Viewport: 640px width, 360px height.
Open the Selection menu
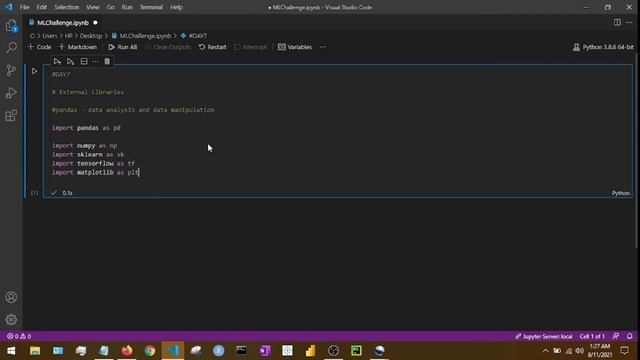click(67, 7)
